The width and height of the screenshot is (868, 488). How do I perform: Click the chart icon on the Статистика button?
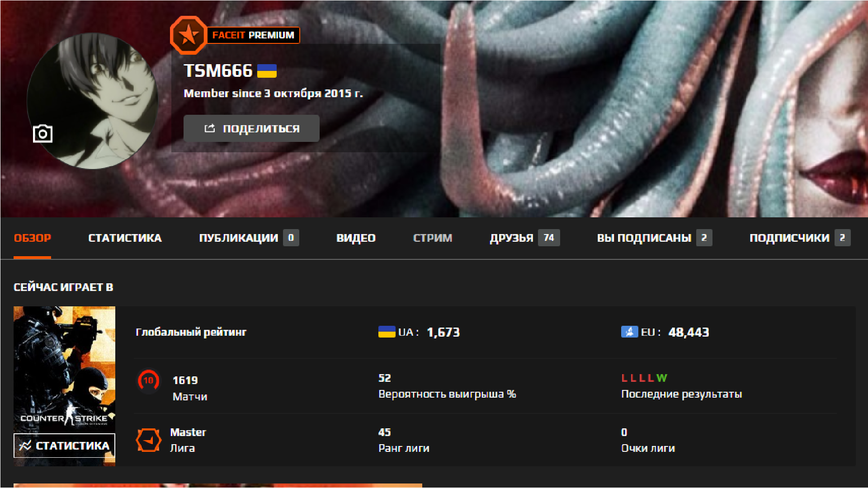click(x=25, y=446)
